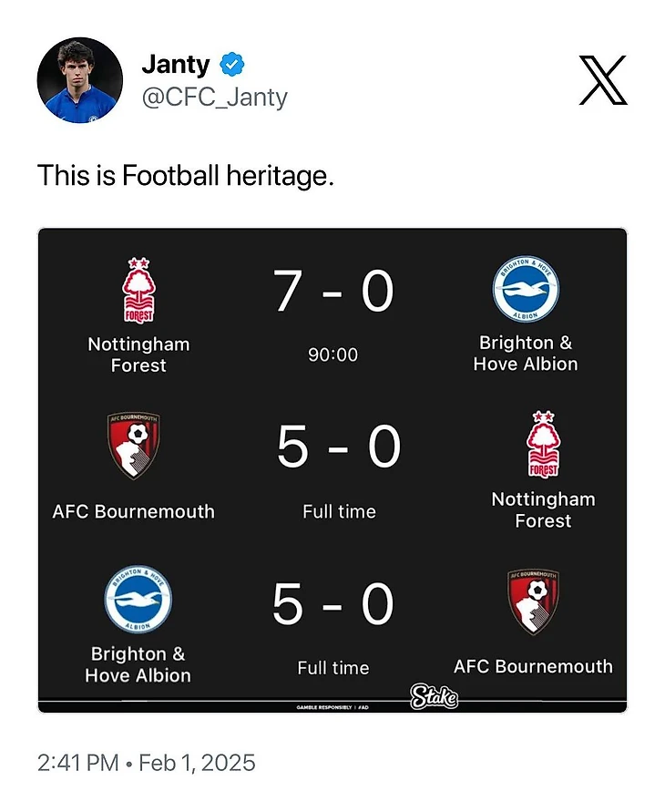Click the middle-right Nottingham Forest crest
This screenshot has width=665, height=812.
(x=543, y=446)
